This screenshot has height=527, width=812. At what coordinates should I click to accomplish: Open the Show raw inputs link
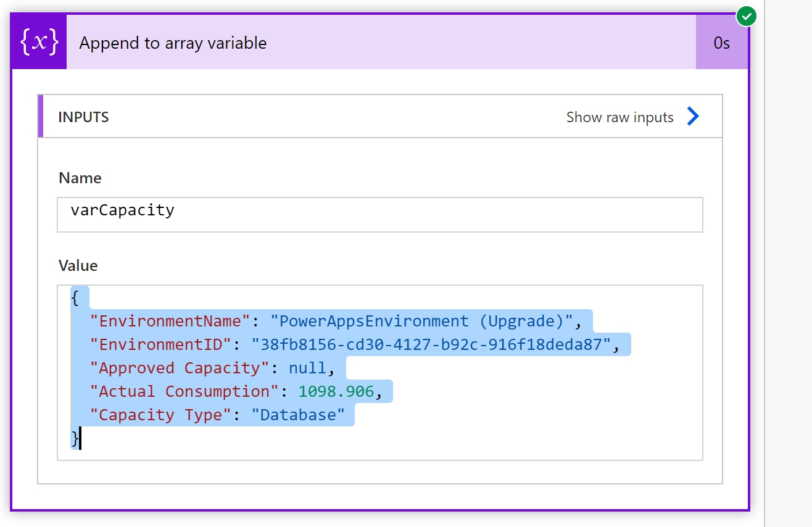tap(620, 117)
